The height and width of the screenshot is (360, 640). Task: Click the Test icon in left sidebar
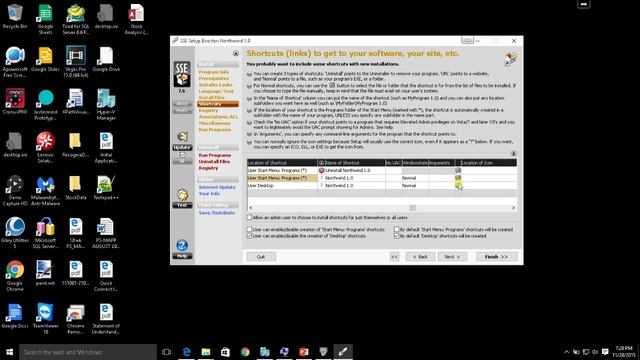tap(182, 195)
